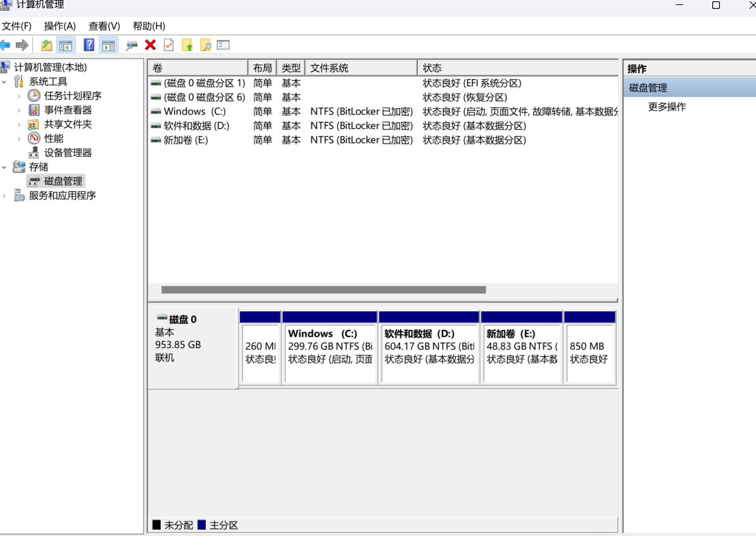Screen dimensions: 756x536
Task: Click the 953.85 GB disk size text
Action: 178,345
